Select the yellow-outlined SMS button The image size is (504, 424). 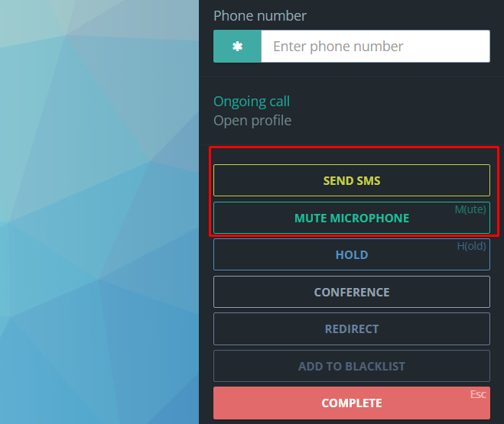point(351,181)
